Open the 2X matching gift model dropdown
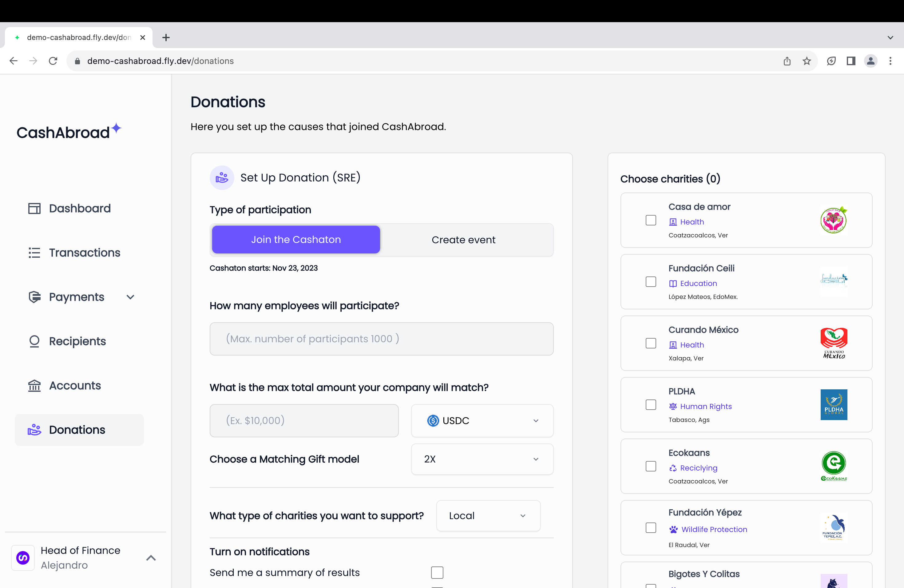The width and height of the screenshot is (904, 588). click(482, 459)
